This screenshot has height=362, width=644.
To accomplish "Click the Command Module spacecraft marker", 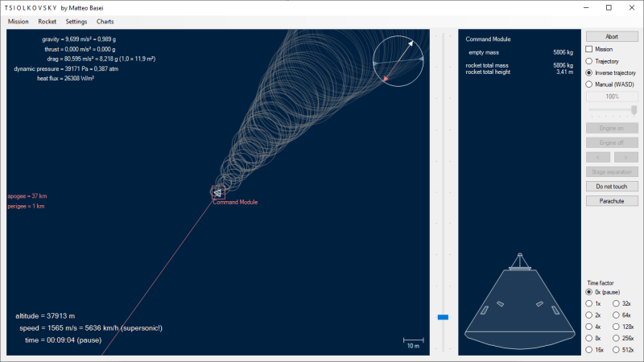I will pos(218,192).
